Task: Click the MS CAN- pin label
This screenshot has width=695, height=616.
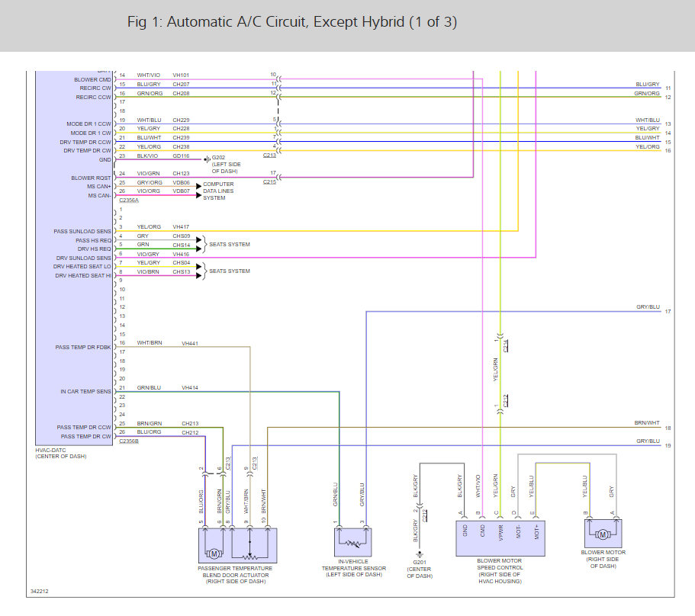Action: pos(99,195)
